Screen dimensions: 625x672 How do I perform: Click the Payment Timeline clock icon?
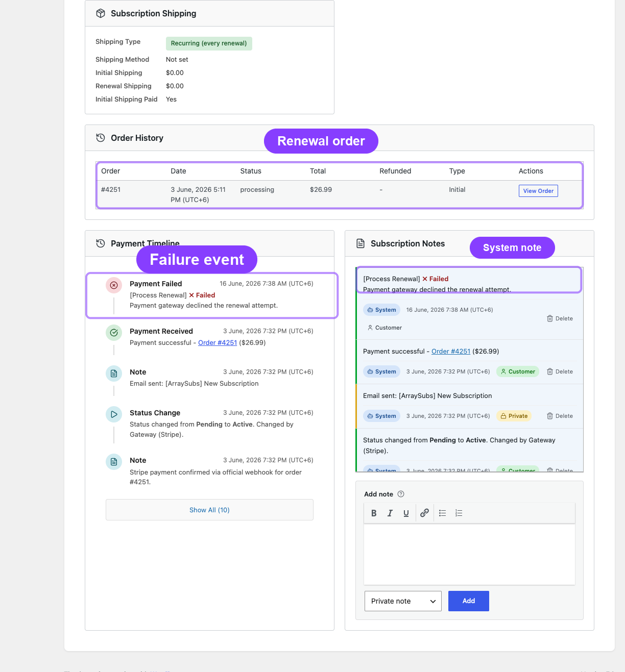[x=101, y=243]
